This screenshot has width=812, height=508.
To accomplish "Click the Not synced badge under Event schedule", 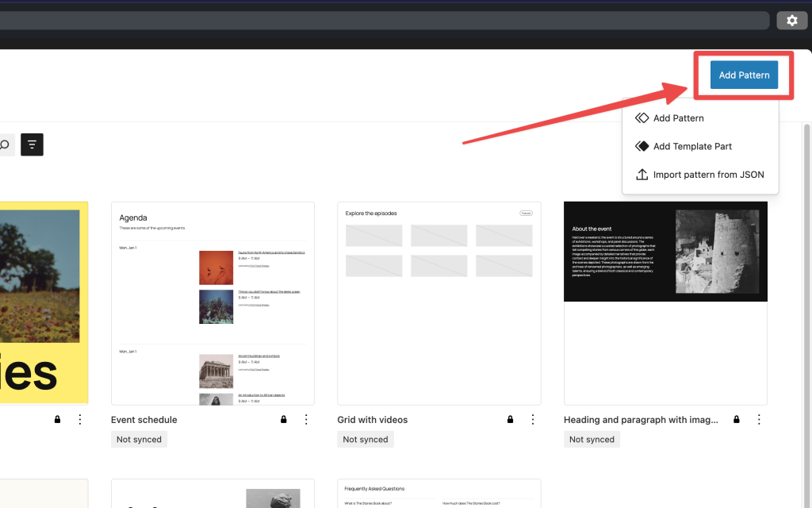I will pos(139,439).
